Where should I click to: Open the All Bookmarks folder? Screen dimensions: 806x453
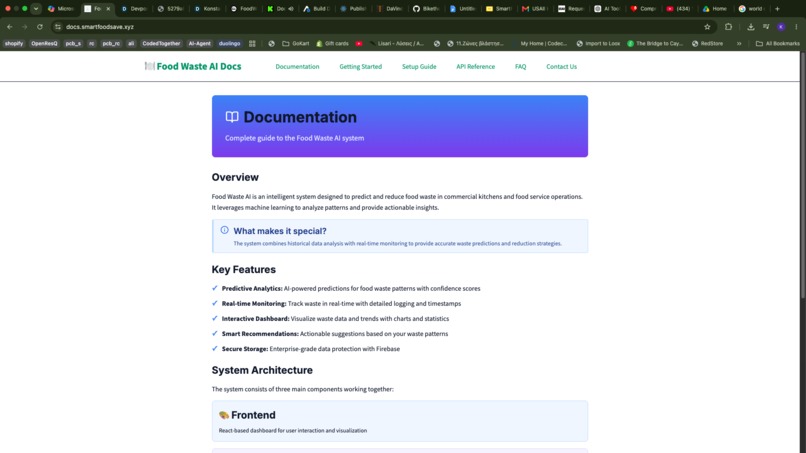click(777, 44)
